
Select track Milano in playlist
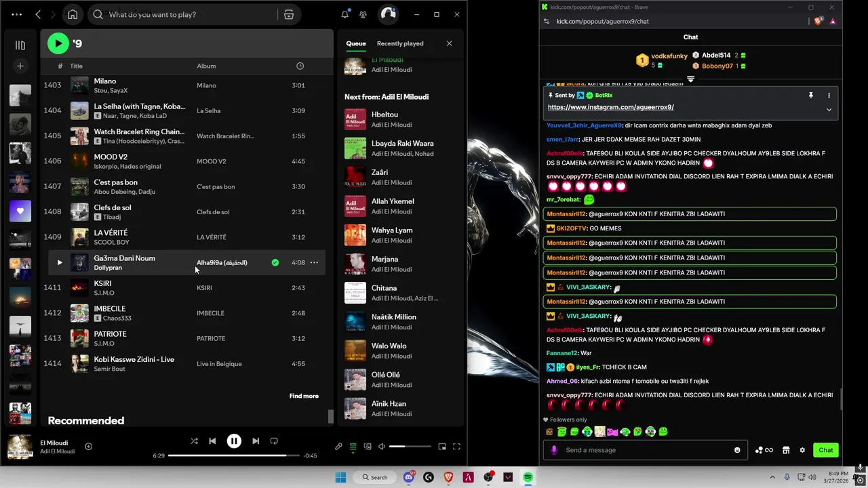pos(183,85)
